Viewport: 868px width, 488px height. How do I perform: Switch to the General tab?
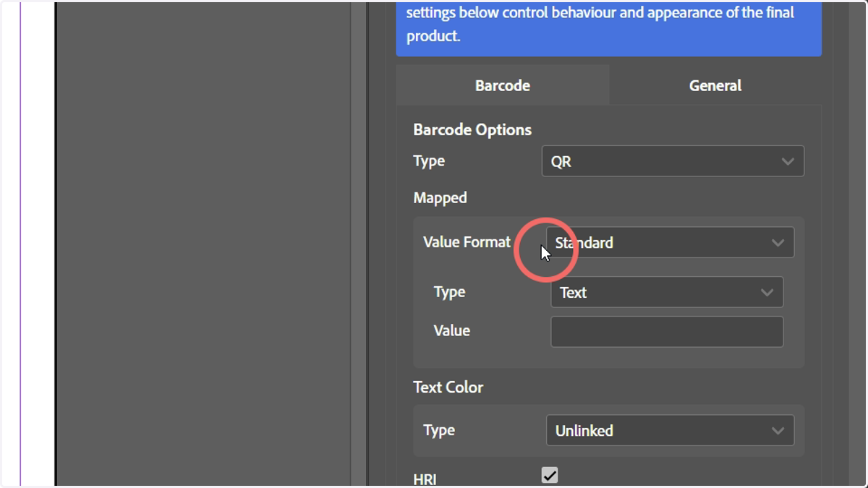(715, 85)
